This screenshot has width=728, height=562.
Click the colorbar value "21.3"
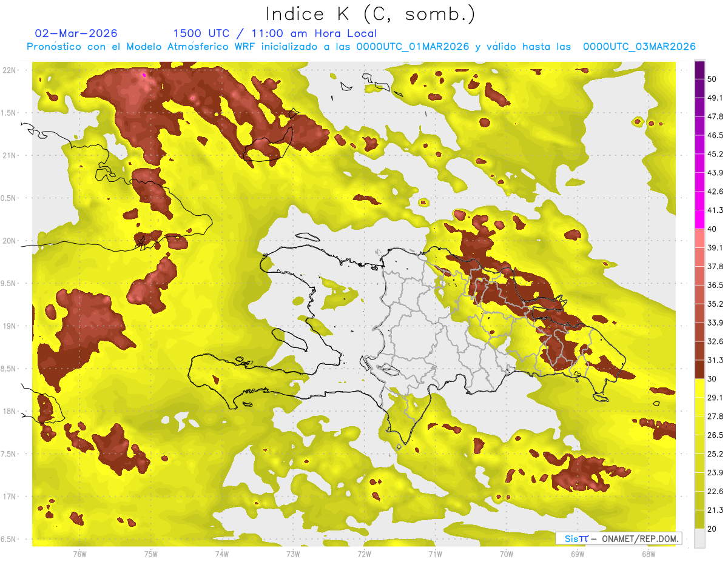[x=715, y=510]
